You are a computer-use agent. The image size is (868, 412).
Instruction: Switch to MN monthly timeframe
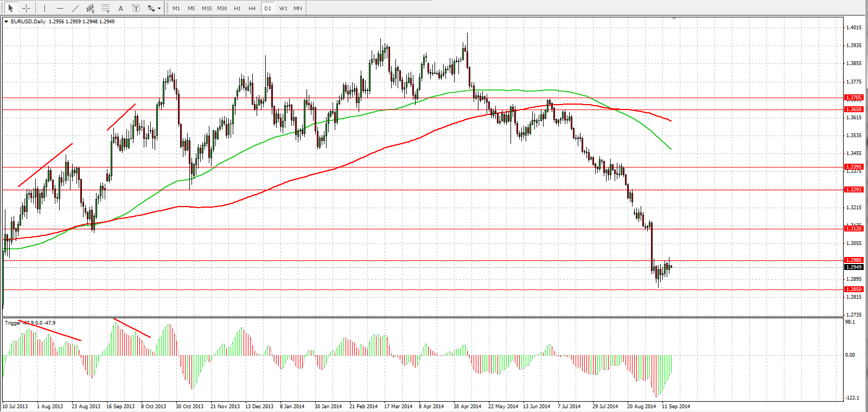click(x=298, y=8)
